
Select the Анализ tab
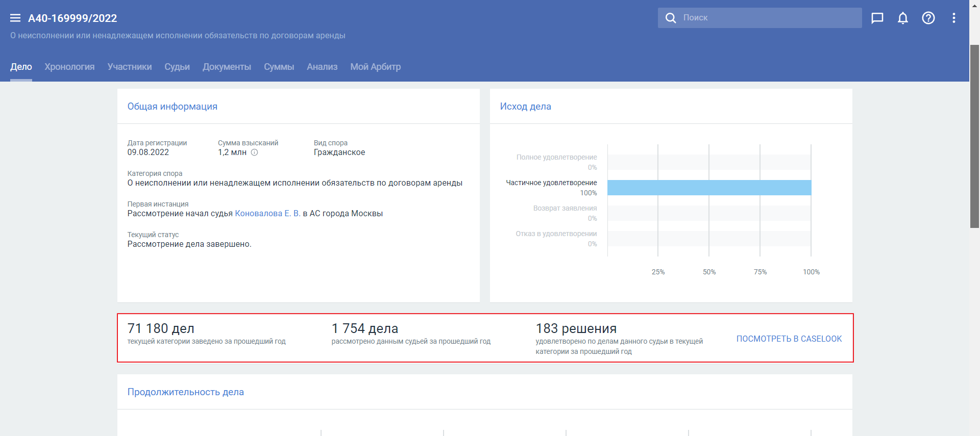pyautogui.click(x=322, y=67)
